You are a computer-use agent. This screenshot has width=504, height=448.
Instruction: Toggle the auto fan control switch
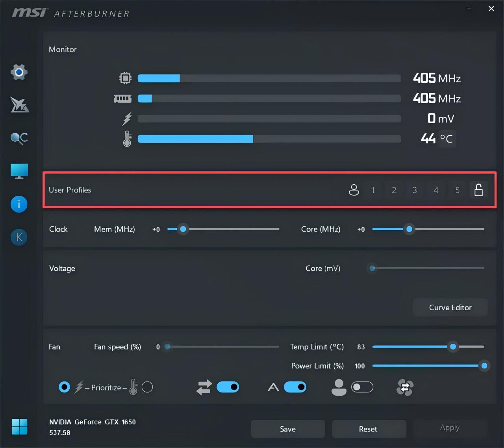click(x=295, y=387)
